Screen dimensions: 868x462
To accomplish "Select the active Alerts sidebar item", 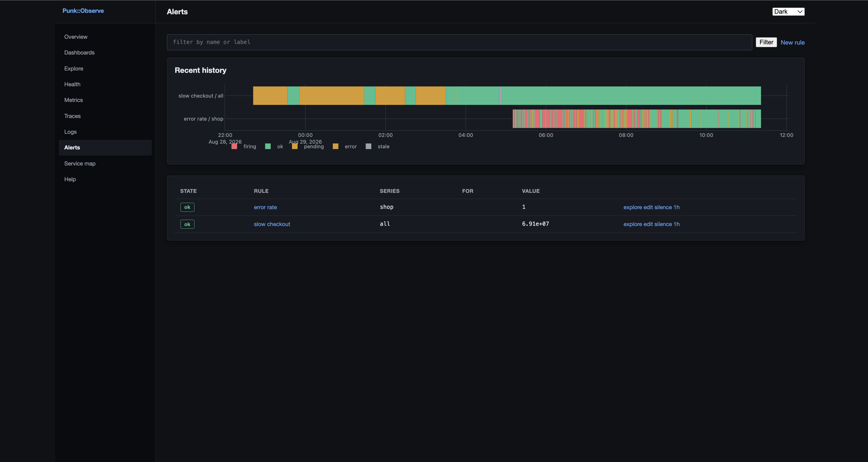I will (105, 147).
